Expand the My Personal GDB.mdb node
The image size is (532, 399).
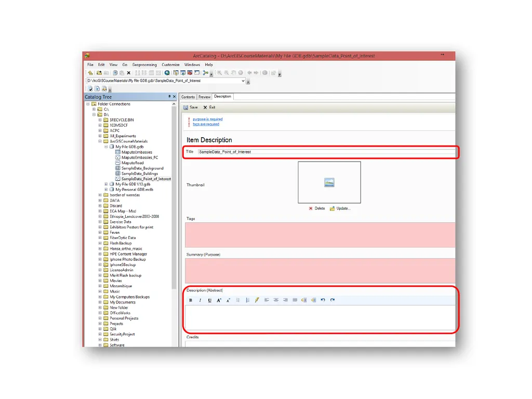(106, 190)
